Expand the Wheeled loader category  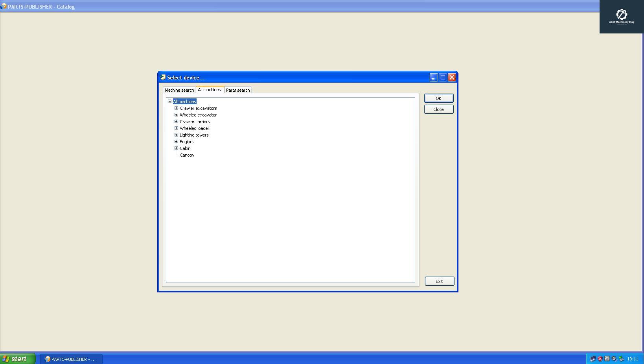176,128
